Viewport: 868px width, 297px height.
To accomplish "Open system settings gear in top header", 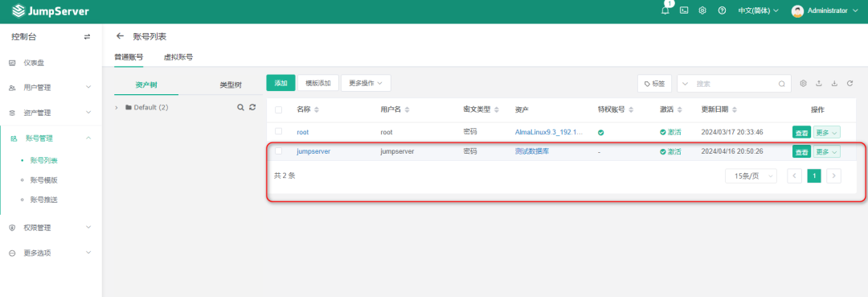I will point(702,10).
